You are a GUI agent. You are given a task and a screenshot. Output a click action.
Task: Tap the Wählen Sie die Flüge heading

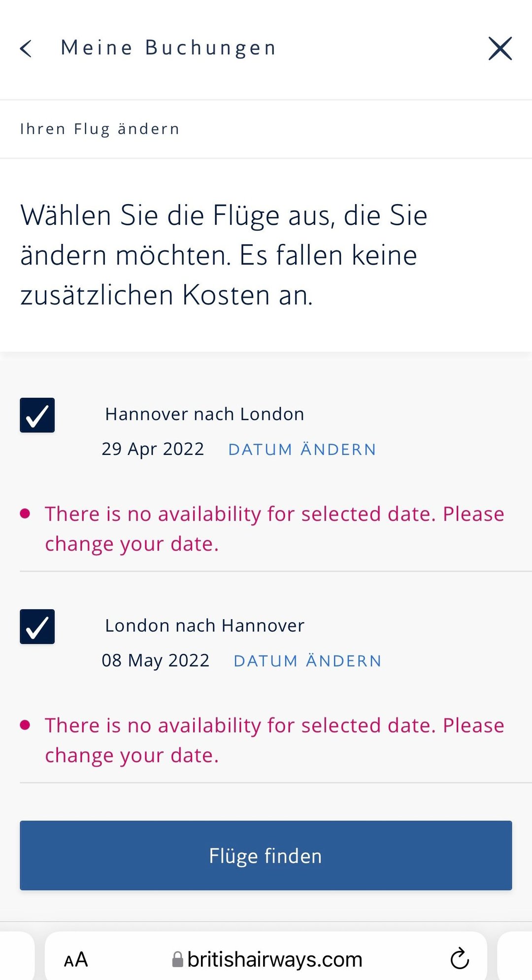pyautogui.click(x=224, y=255)
